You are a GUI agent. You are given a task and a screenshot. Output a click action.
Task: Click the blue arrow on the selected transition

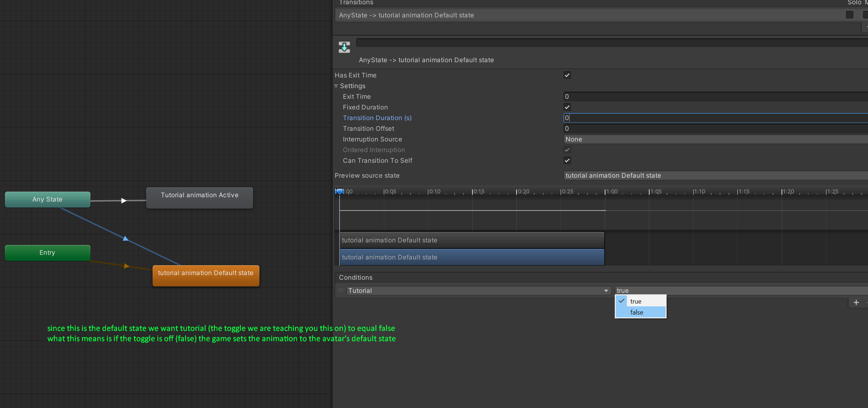click(125, 238)
